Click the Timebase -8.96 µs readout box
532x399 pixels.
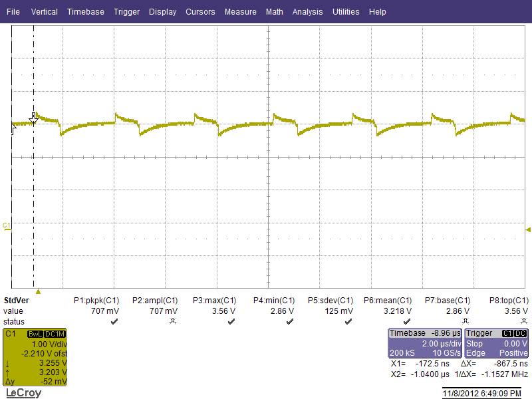424,332
